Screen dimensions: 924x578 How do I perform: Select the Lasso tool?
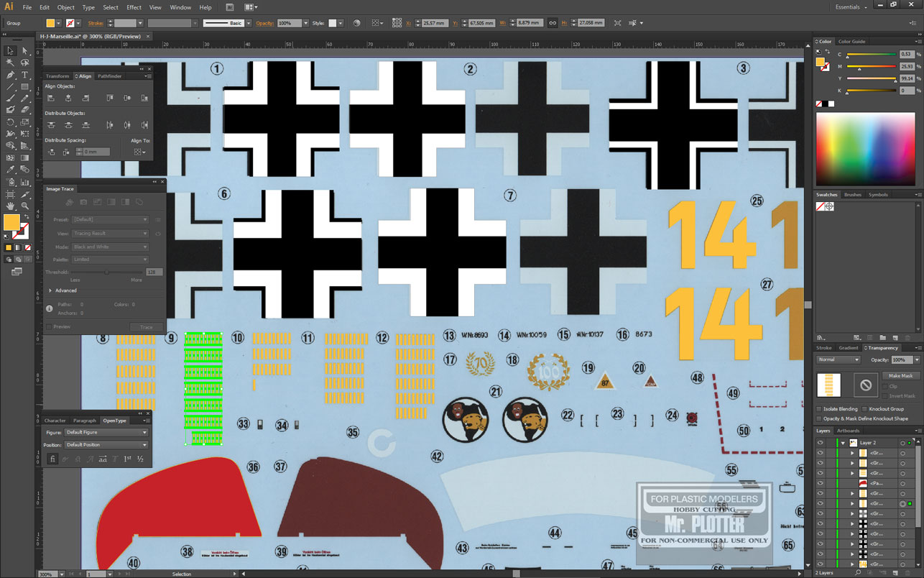(x=25, y=63)
